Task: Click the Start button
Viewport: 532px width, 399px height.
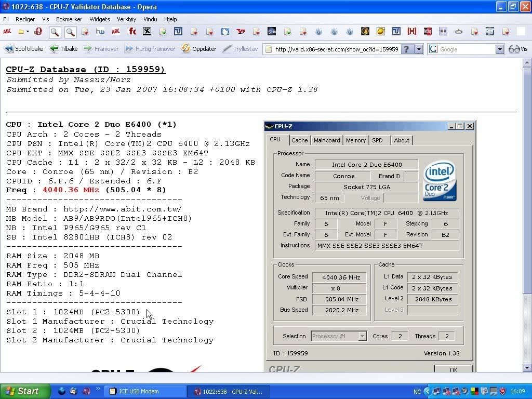Action: click(x=24, y=391)
